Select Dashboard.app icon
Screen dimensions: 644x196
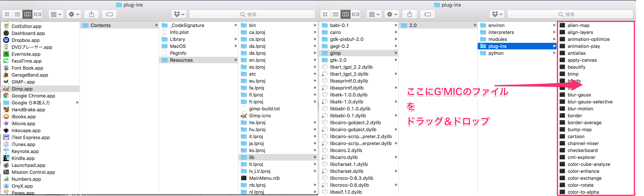coord(6,33)
